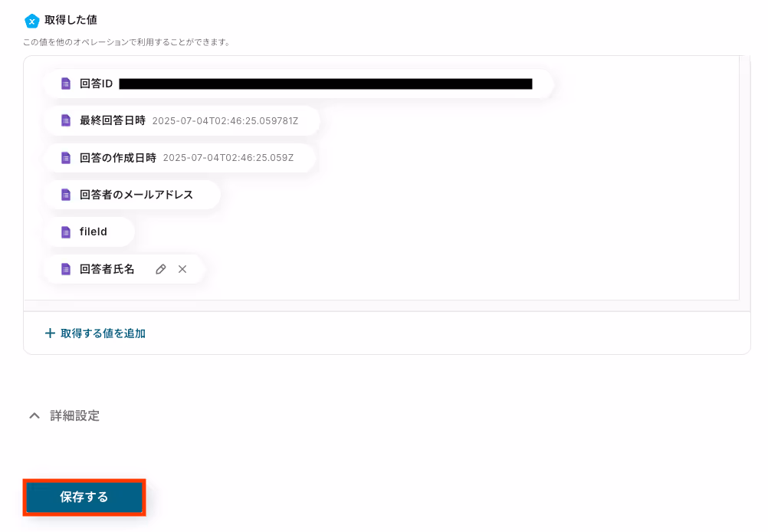Viewport: 768px width, 532px height.
Task: Click the pencil edit icon on 回答者氏名
Action: (161, 269)
